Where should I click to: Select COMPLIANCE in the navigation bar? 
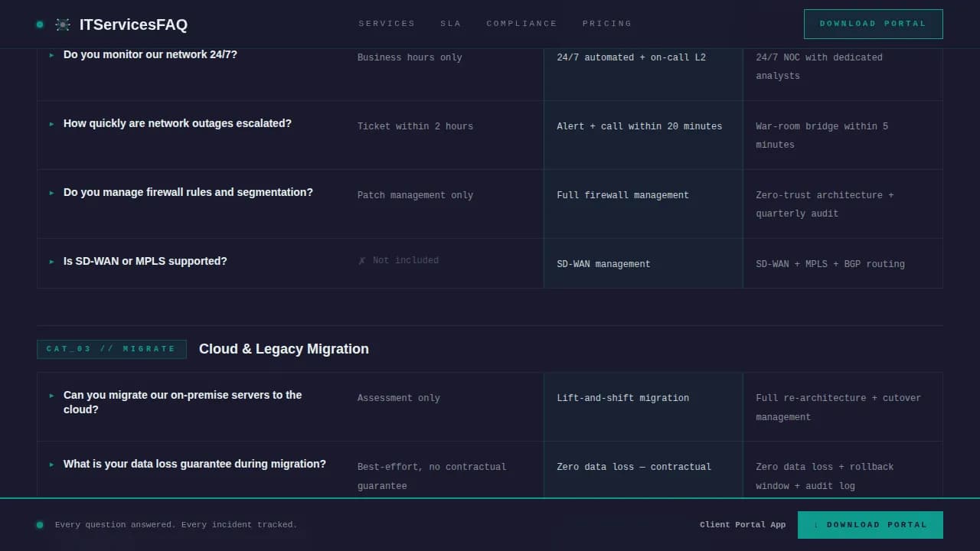[x=521, y=24]
